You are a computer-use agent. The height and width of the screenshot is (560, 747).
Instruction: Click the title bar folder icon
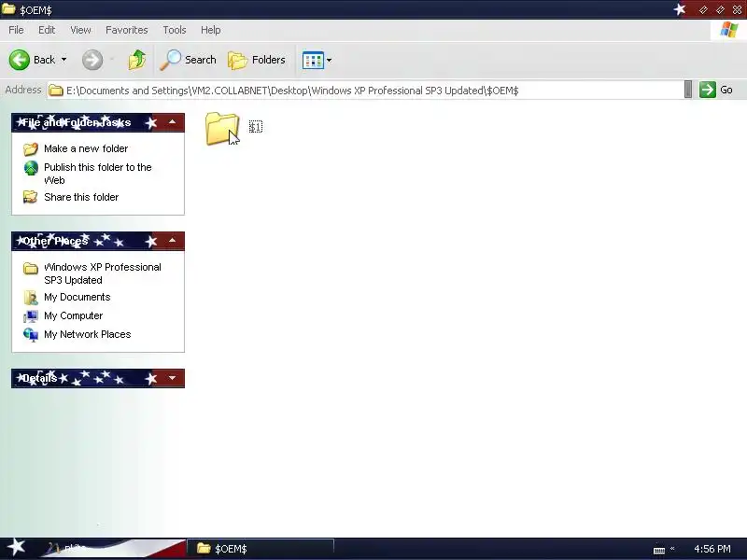[8, 9]
